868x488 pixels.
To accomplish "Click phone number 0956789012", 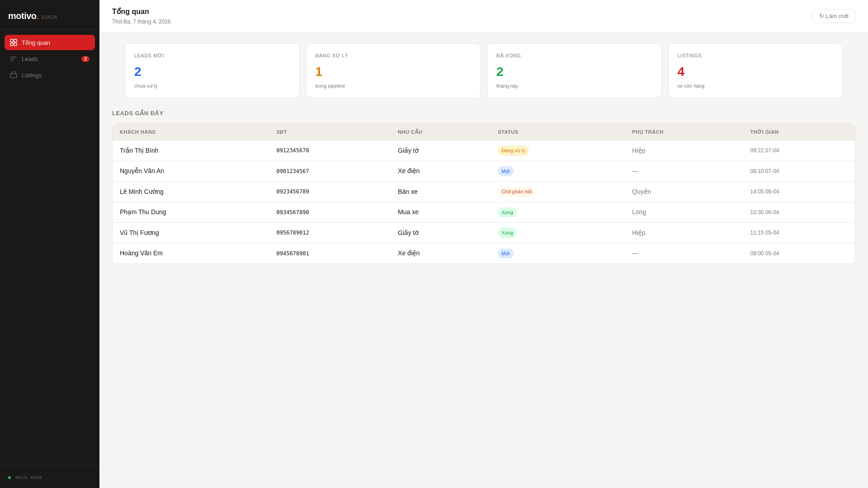I will (293, 233).
